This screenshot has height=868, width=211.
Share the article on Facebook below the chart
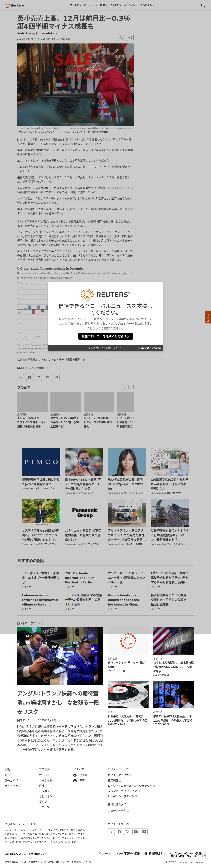(x=30, y=378)
